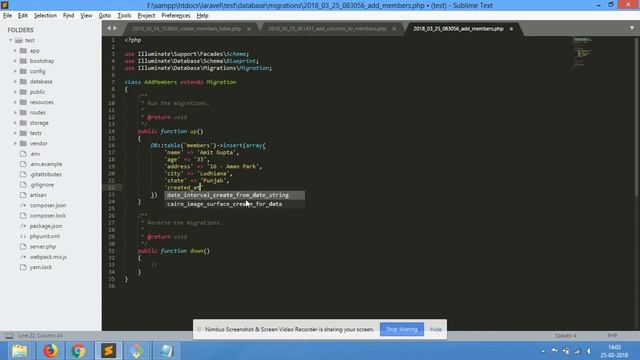
Task: Focus Sublime Text taskbar icon
Action: tap(109, 351)
